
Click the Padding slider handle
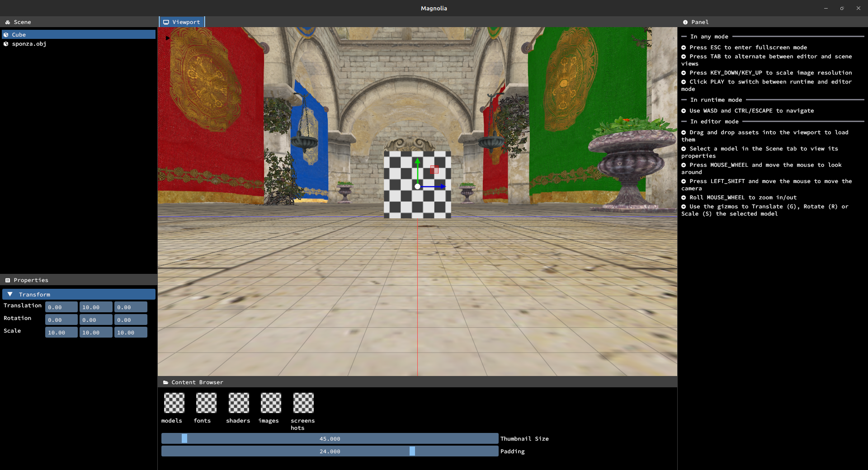point(412,451)
